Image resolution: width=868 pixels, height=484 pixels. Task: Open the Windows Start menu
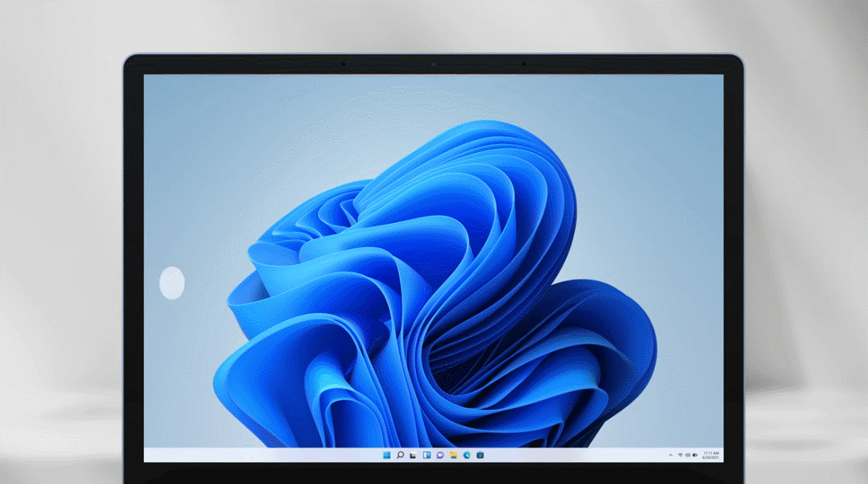click(387, 455)
